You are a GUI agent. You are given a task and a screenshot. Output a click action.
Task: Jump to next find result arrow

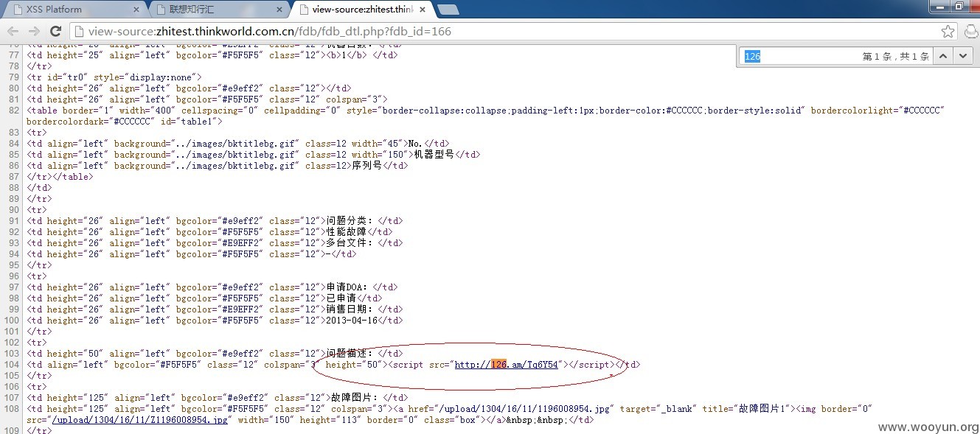point(962,56)
